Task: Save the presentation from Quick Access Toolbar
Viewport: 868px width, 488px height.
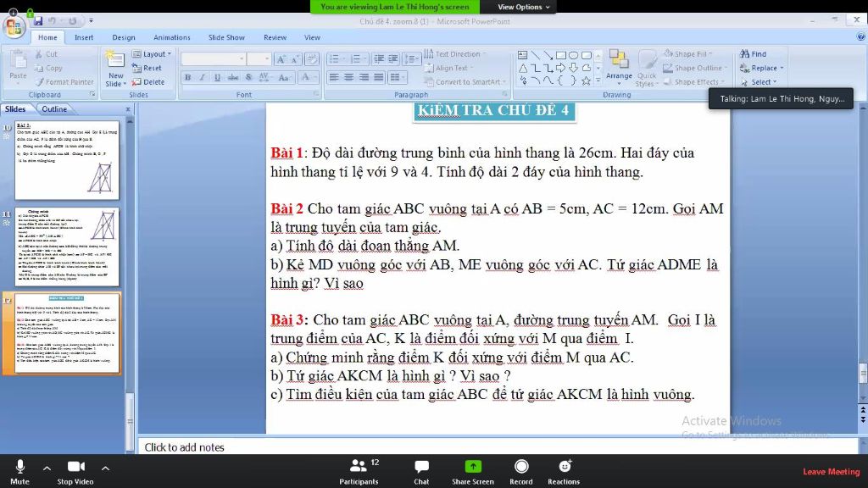Action: coord(37,21)
